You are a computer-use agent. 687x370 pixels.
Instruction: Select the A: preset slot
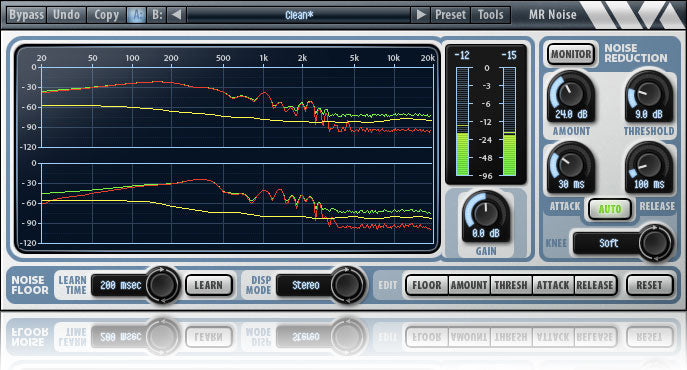[x=136, y=15]
